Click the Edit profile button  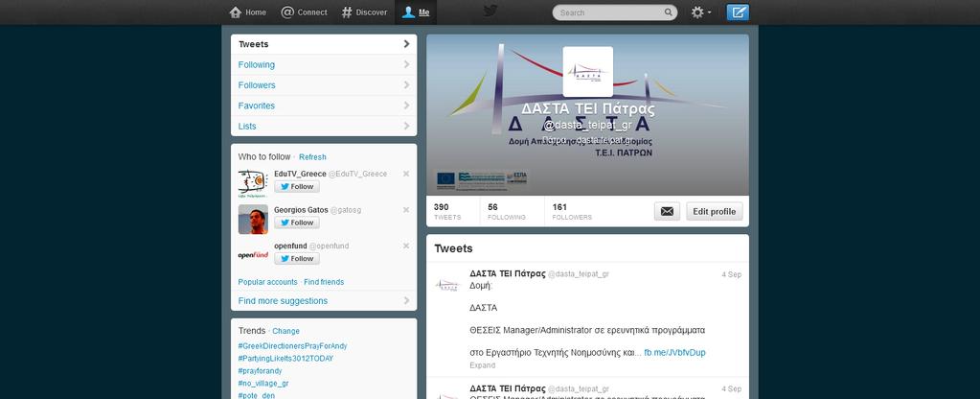tap(715, 211)
